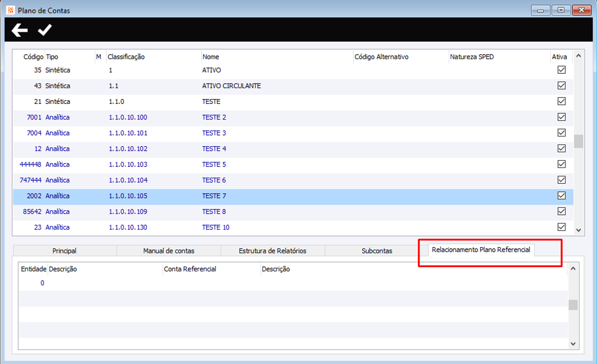The width and height of the screenshot is (597, 364).
Task: Uncheck Ativa for TESTE 4
Action: coord(561,149)
